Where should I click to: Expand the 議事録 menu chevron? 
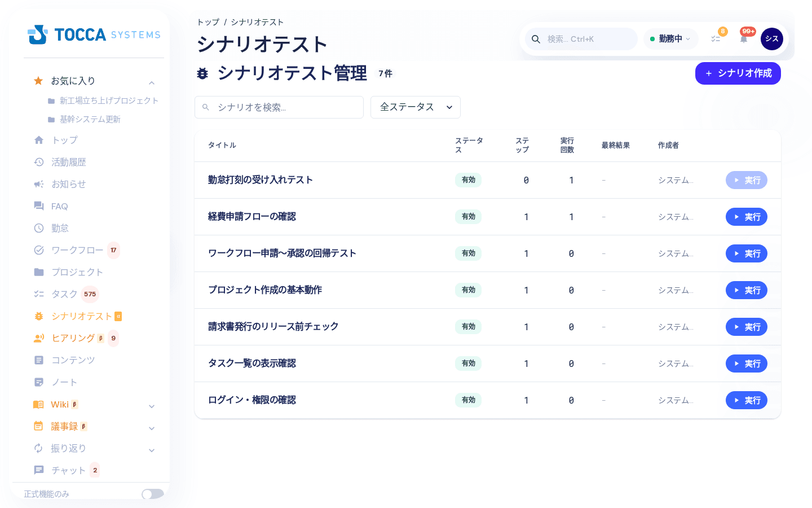click(152, 428)
